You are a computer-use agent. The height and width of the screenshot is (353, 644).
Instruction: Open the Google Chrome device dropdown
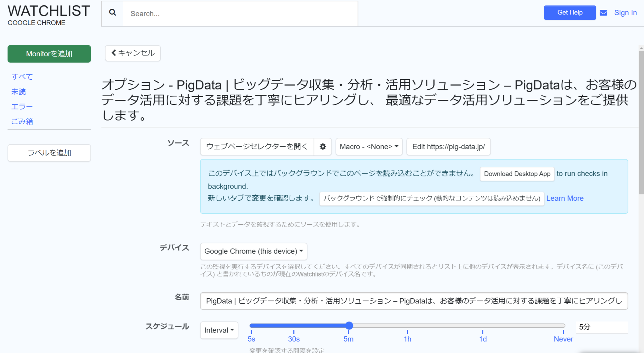pos(253,251)
